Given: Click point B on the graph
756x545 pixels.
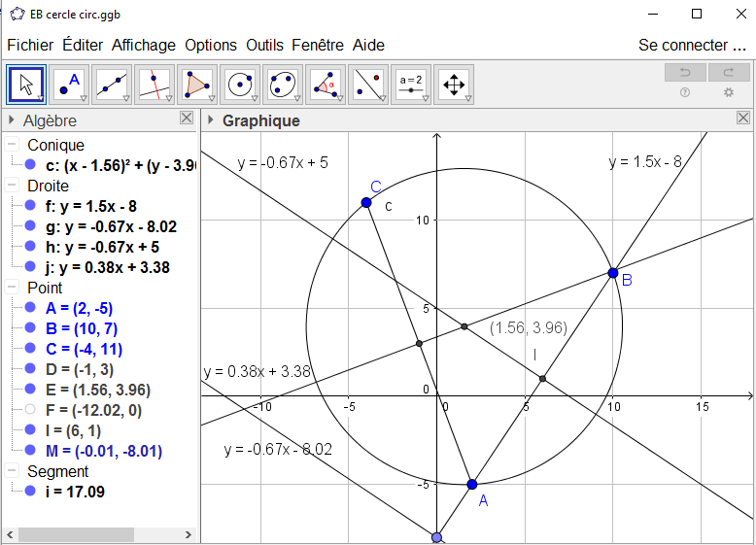Looking at the screenshot, I should pyautogui.click(x=613, y=273).
